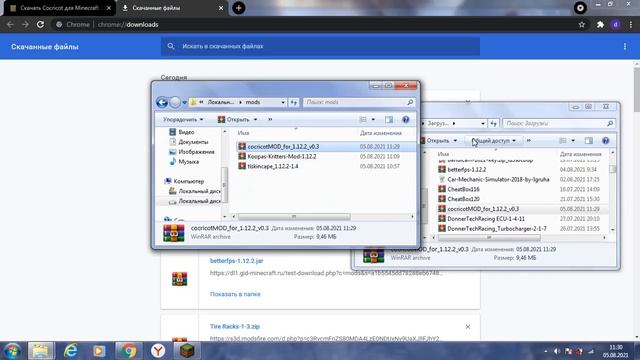
Task: Show more toolbar commands in mods window
Action: pyautogui.click(x=270, y=120)
